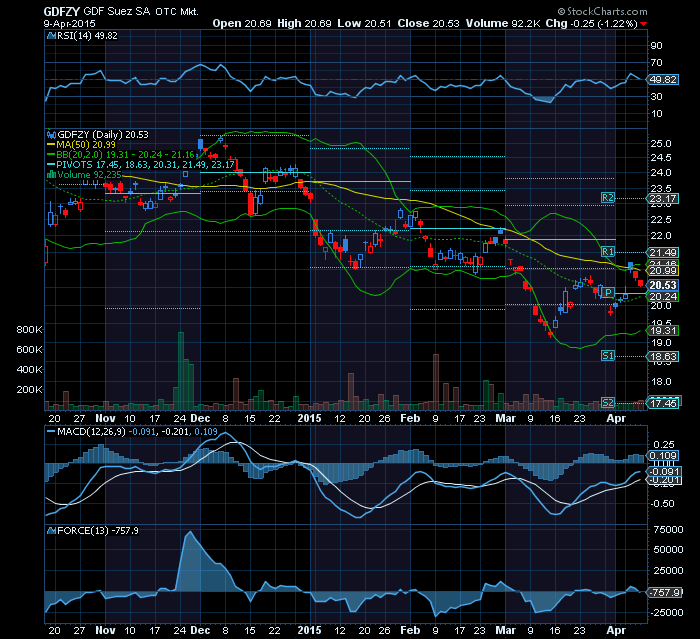Image resolution: width=700 pixels, height=639 pixels.
Task: Click the 200K volume axis label
Action: (29, 389)
